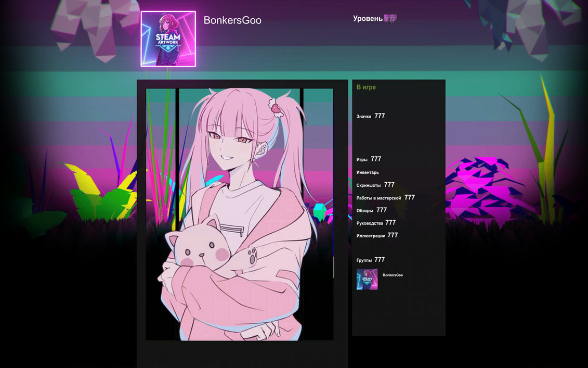Click the small group avatar under Группы

pyautogui.click(x=367, y=280)
